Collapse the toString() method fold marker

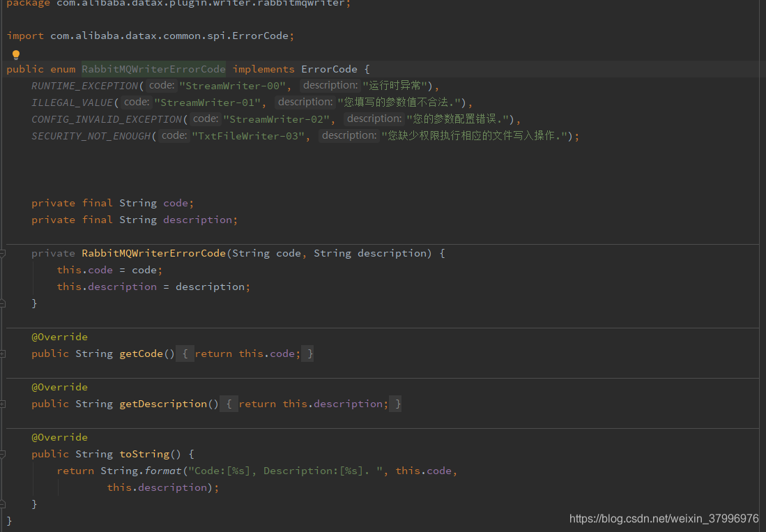coord(3,455)
